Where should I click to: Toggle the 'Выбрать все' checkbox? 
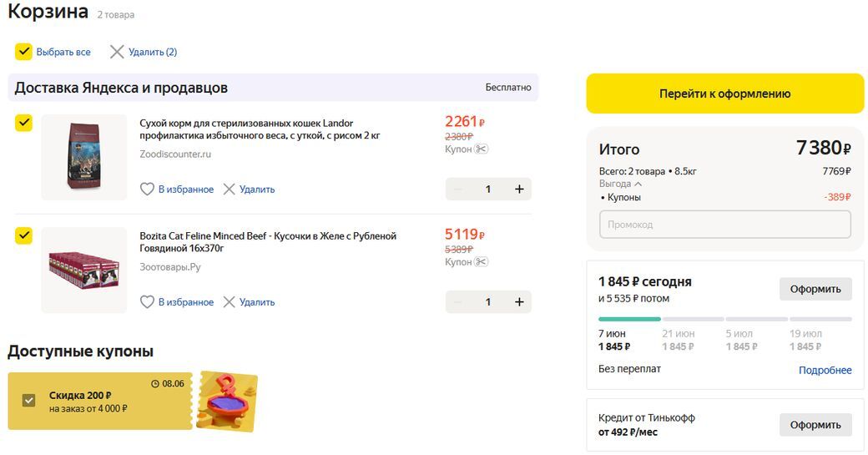tap(23, 52)
